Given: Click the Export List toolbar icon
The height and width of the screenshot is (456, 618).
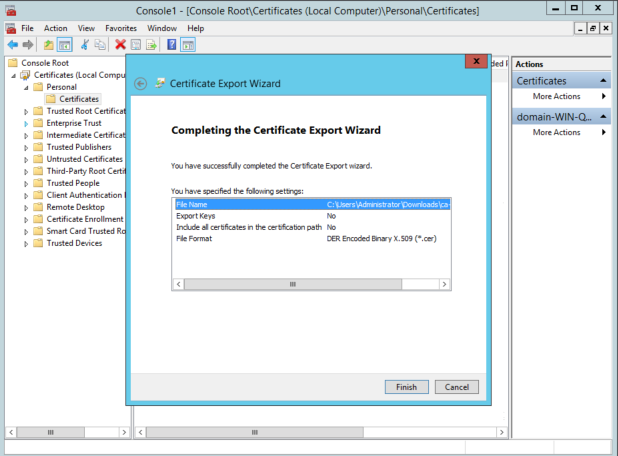Looking at the screenshot, I should 151,45.
